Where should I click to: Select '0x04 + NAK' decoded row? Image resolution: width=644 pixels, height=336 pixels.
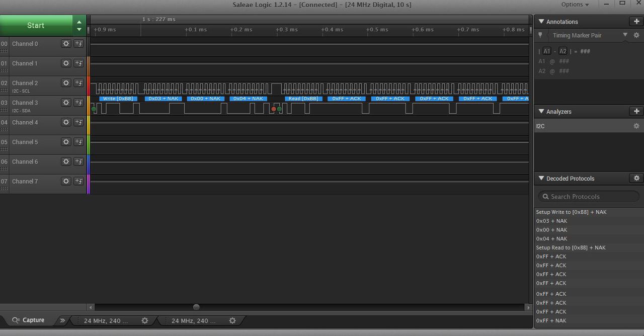(x=589, y=239)
